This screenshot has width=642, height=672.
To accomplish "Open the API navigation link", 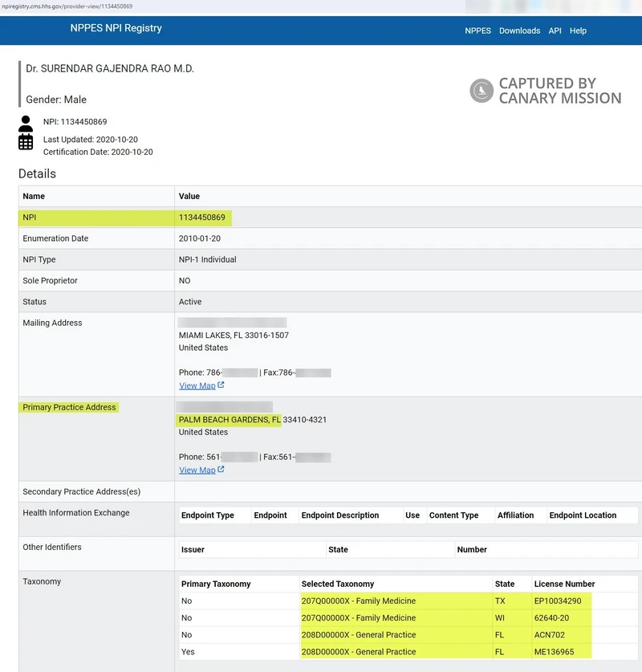I will click(555, 31).
